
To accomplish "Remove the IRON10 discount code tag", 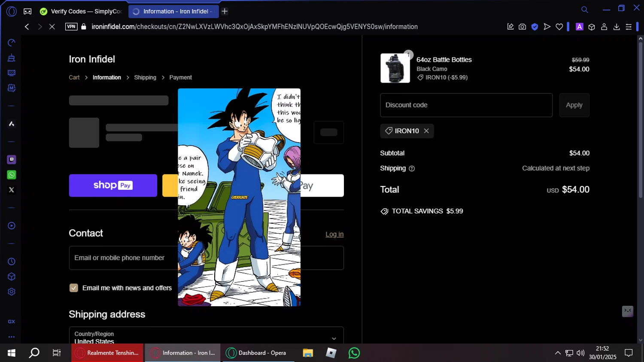I will pos(426,131).
